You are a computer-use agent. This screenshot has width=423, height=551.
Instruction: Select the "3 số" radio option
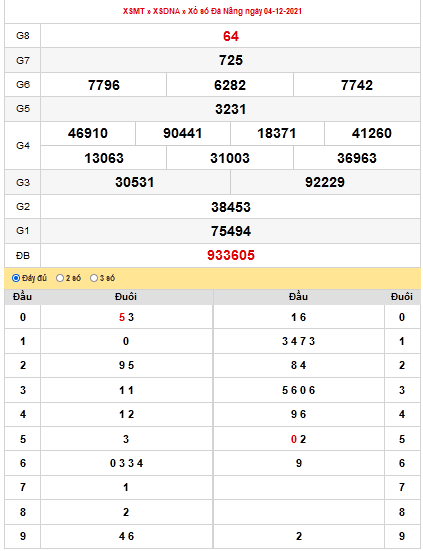(94, 278)
